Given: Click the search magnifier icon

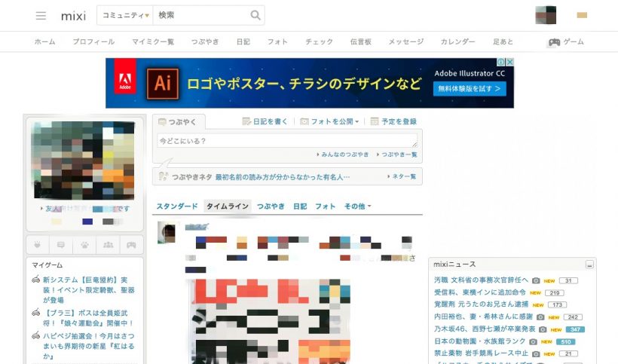Looking at the screenshot, I should click(255, 16).
